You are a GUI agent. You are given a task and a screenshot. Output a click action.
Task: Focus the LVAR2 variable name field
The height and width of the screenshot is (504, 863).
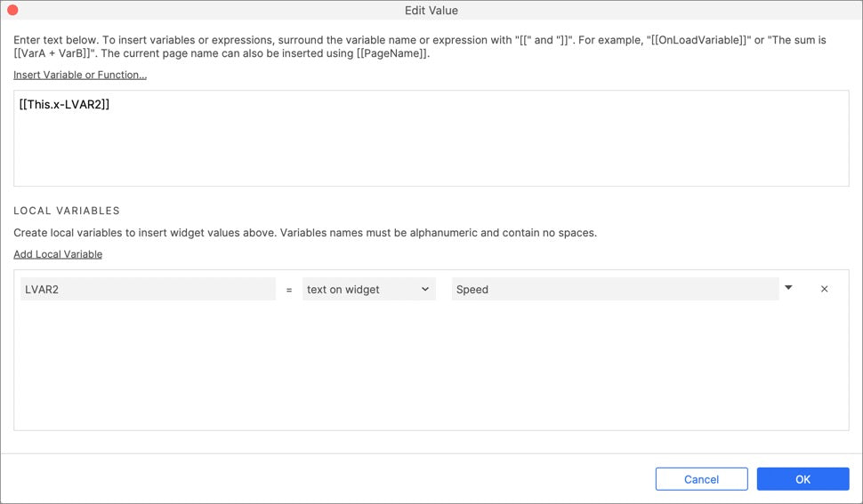coord(148,289)
